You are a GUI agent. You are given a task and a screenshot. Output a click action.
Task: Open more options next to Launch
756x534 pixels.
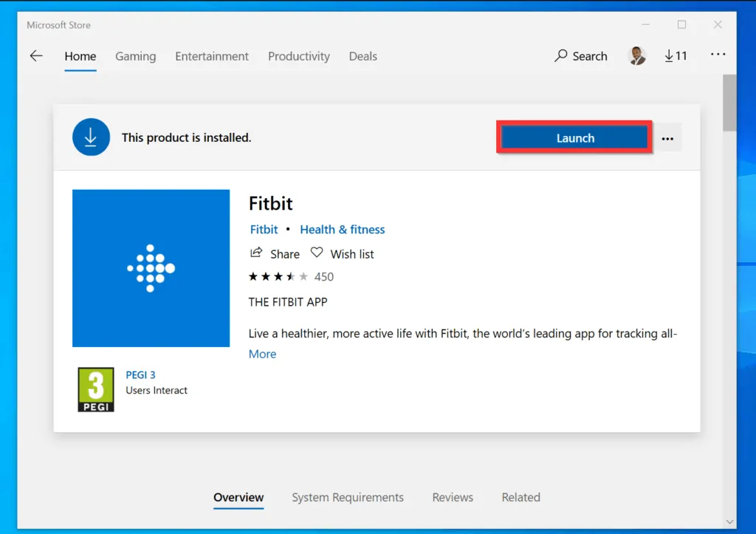pos(667,138)
